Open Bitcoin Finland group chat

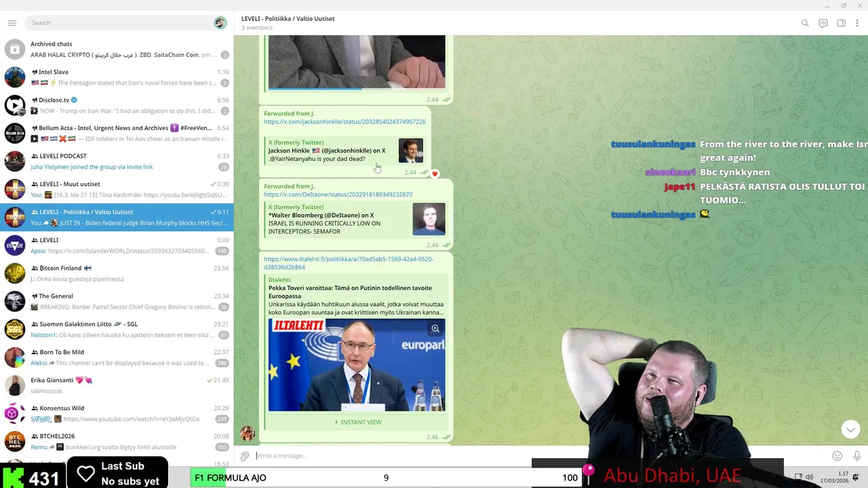[117, 273]
